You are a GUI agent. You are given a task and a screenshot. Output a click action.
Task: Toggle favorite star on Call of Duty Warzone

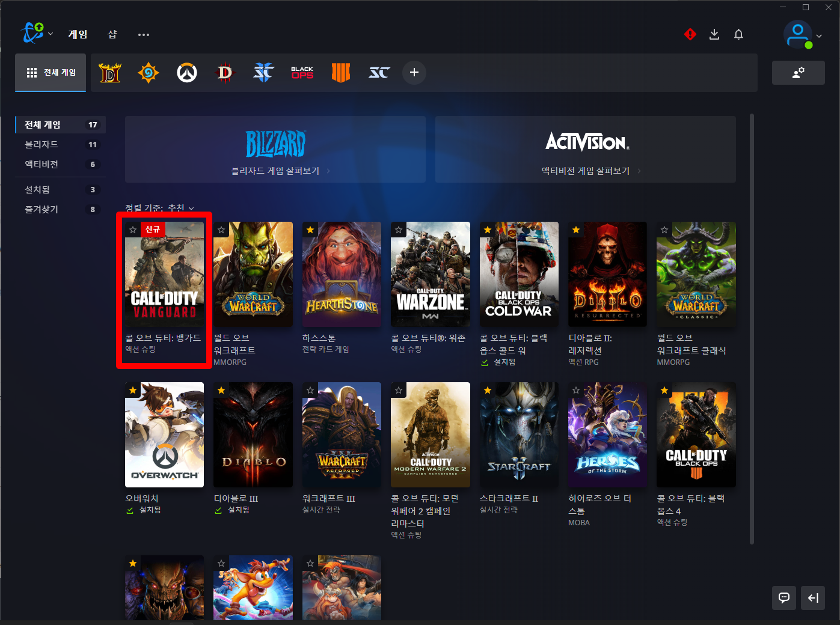click(x=399, y=230)
